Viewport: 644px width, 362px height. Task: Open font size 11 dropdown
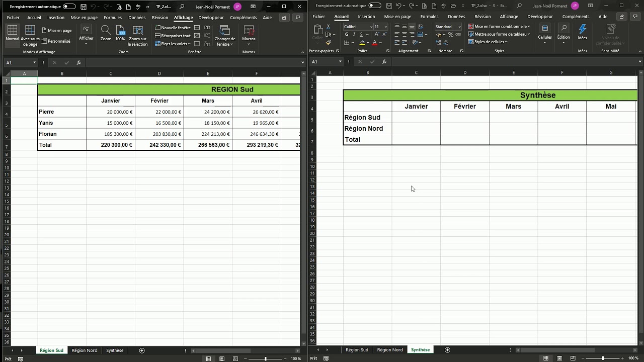385,27
